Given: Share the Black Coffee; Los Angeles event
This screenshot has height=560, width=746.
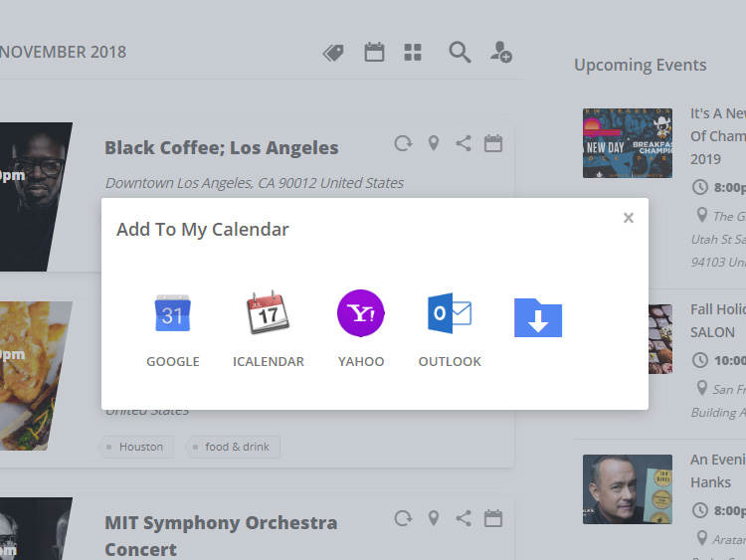Looking at the screenshot, I should [464, 143].
